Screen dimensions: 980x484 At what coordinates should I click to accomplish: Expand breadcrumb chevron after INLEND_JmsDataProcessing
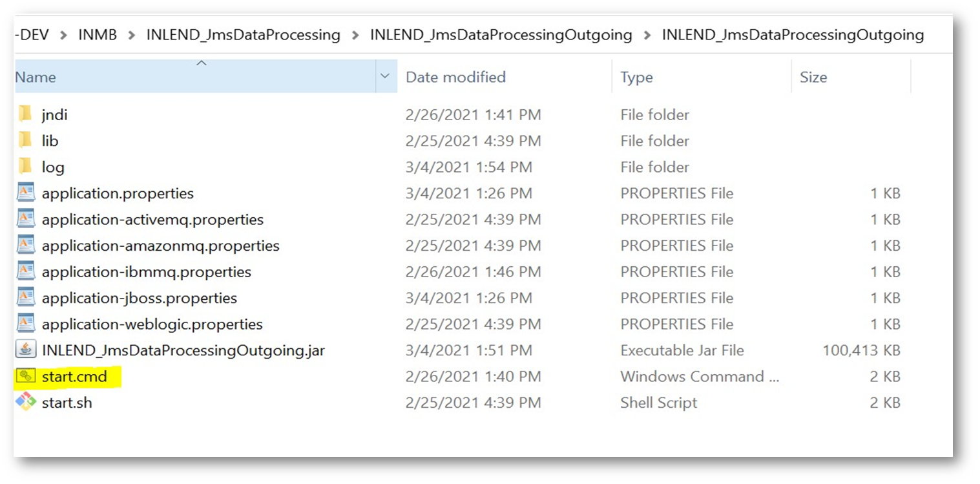click(355, 35)
